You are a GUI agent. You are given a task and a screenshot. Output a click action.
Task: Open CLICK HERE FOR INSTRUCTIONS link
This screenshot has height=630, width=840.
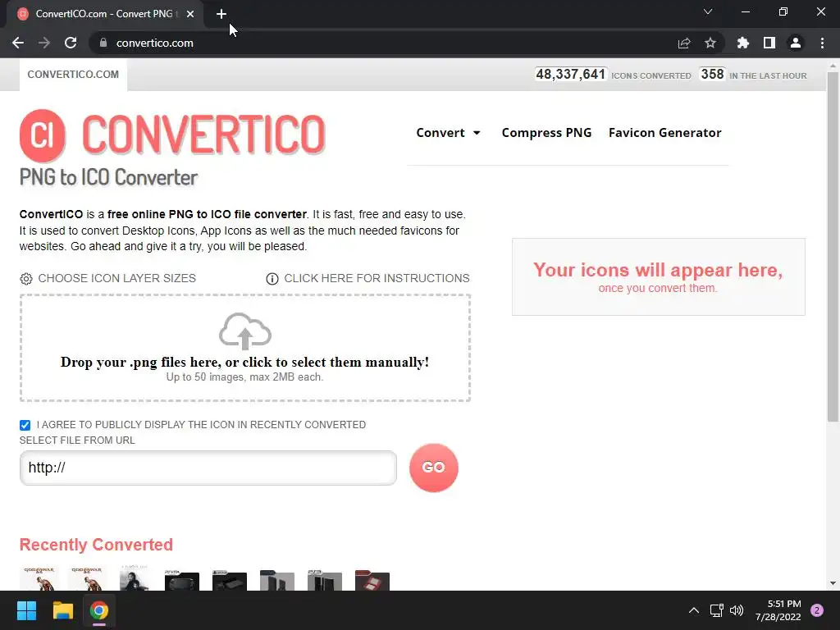point(377,278)
